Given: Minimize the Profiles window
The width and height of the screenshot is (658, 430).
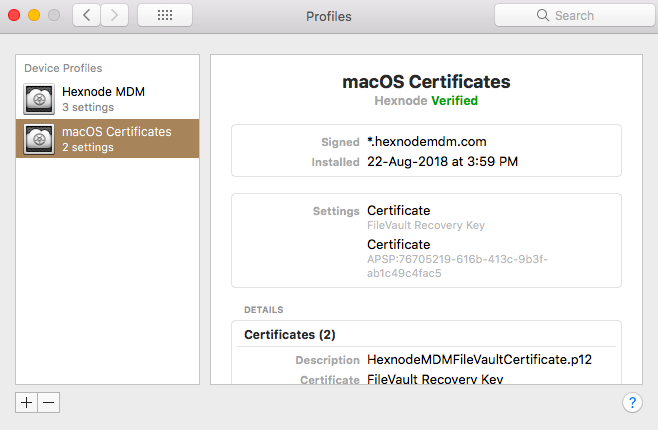Looking at the screenshot, I should pos(34,16).
